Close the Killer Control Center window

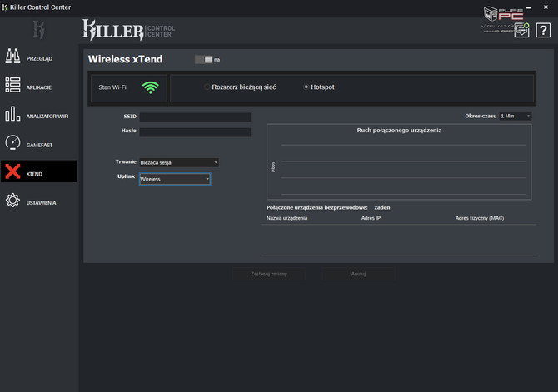(x=546, y=7)
